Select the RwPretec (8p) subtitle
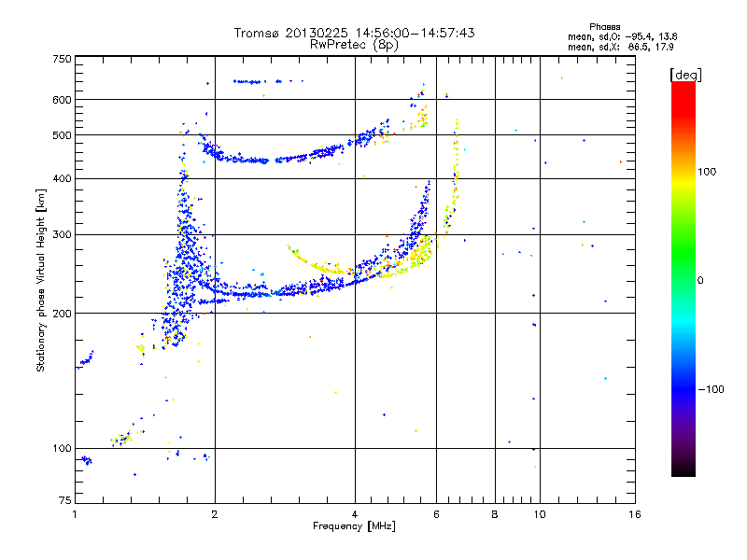Screen dimensions: 747x560 click(354, 45)
